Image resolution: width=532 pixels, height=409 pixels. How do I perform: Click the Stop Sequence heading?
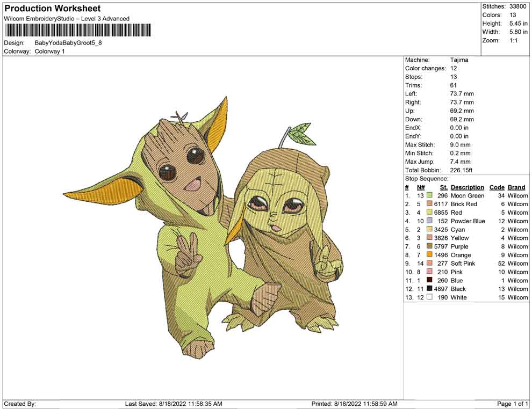(x=427, y=179)
